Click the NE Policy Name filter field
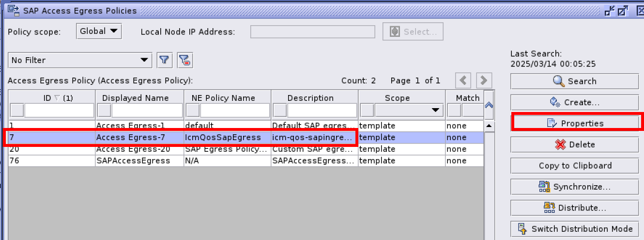This screenshot has width=644, height=240. pos(234,111)
